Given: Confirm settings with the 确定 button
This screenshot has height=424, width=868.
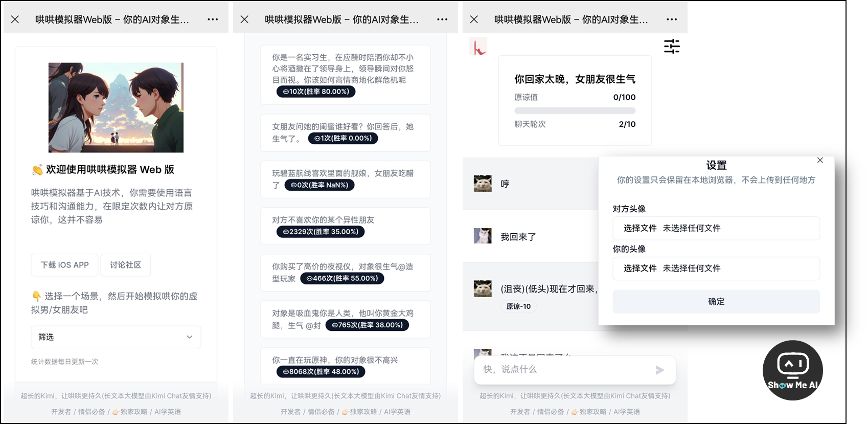Looking at the screenshot, I should (716, 302).
